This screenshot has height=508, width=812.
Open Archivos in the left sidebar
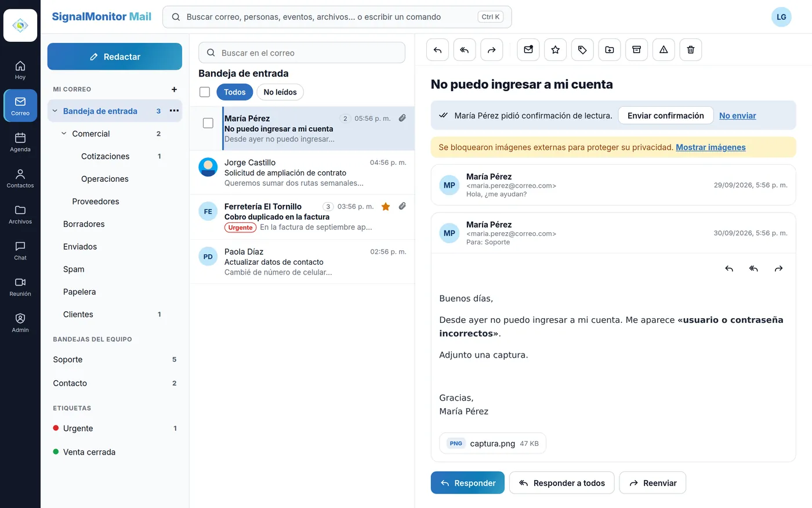(x=20, y=214)
